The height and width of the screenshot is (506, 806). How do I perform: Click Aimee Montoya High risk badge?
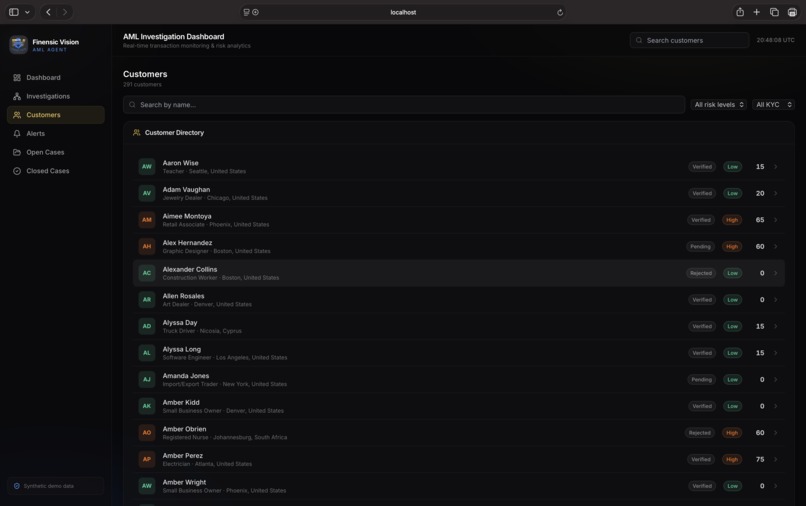pos(732,220)
